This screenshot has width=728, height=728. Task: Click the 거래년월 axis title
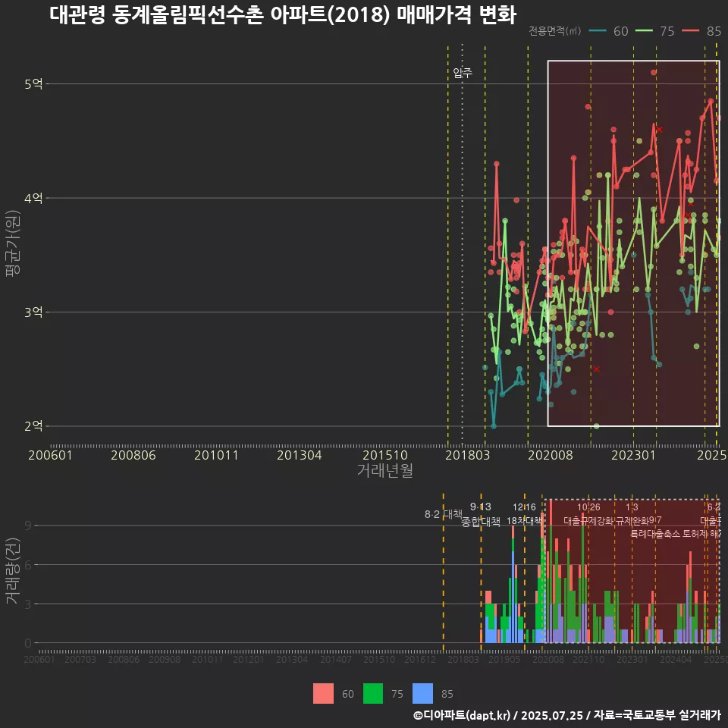click(385, 470)
